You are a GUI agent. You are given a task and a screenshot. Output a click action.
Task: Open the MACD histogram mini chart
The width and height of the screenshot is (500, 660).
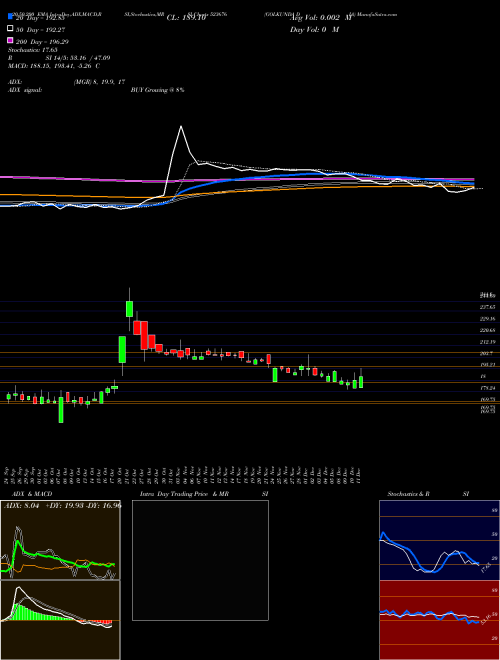click(60, 620)
